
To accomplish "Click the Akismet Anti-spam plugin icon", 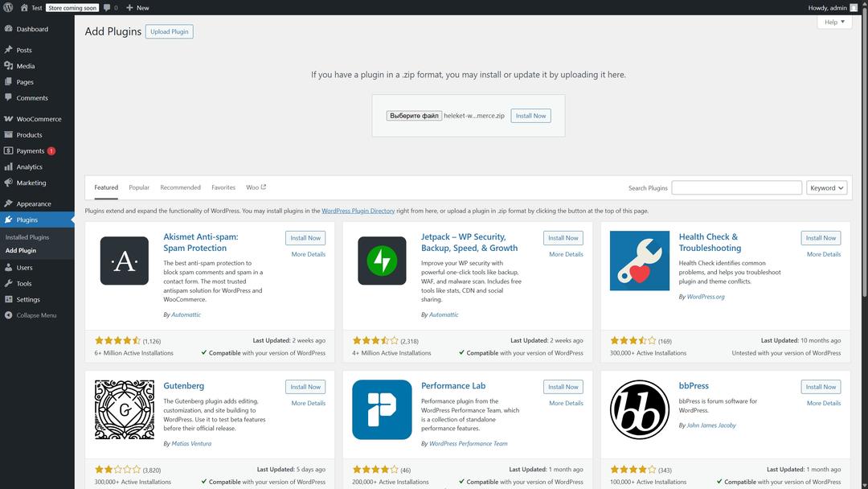I will [x=124, y=261].
